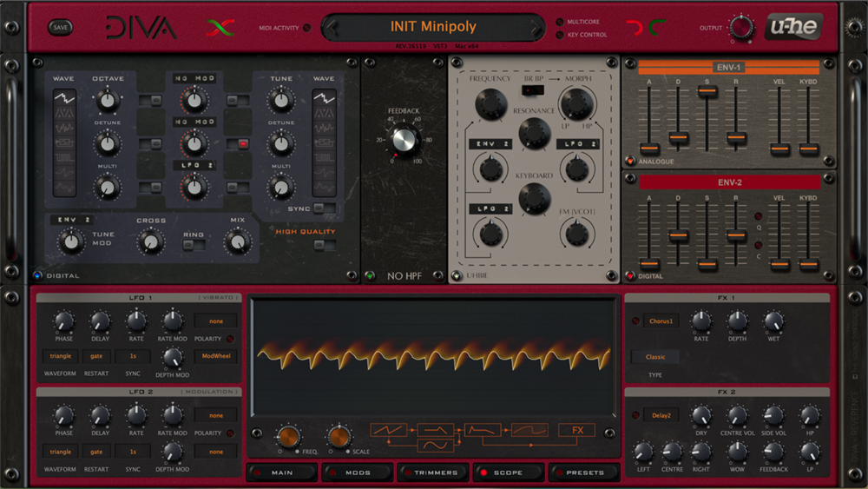The height and width of the screenshot is (489, 868).
Task: Click the FX routing box
Action: pos(577,430)
